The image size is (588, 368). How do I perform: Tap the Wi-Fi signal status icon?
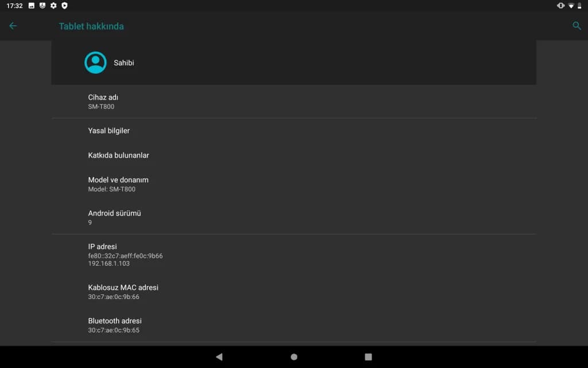click(571, 6)
